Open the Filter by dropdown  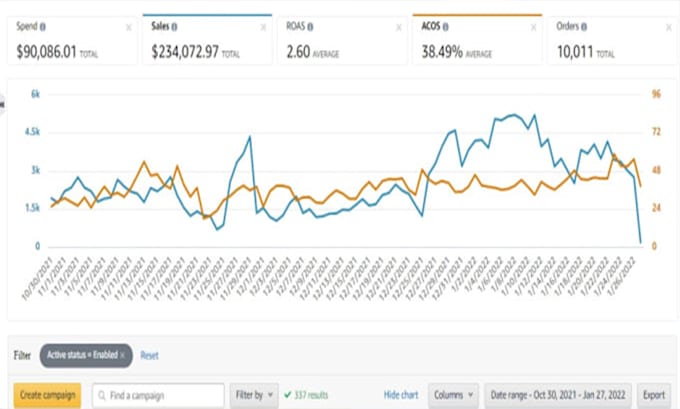click(252, 396)
